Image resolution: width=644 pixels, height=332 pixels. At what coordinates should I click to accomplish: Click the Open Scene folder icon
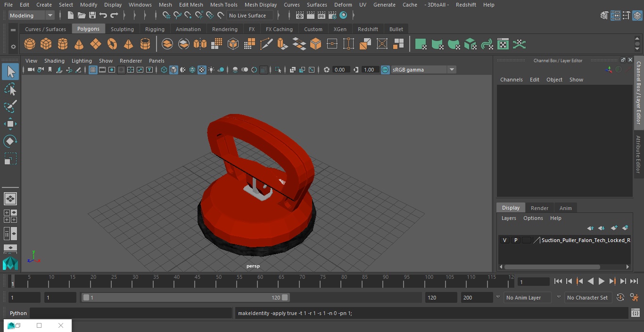point(82,16)
